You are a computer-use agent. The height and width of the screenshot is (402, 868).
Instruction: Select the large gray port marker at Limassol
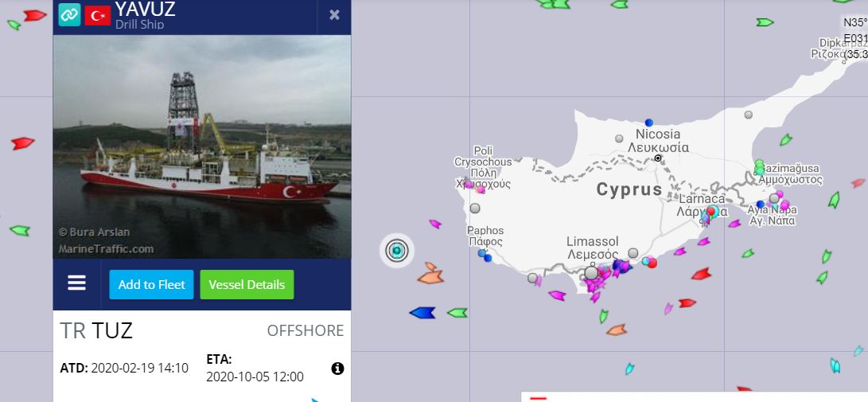click(591, 273)
